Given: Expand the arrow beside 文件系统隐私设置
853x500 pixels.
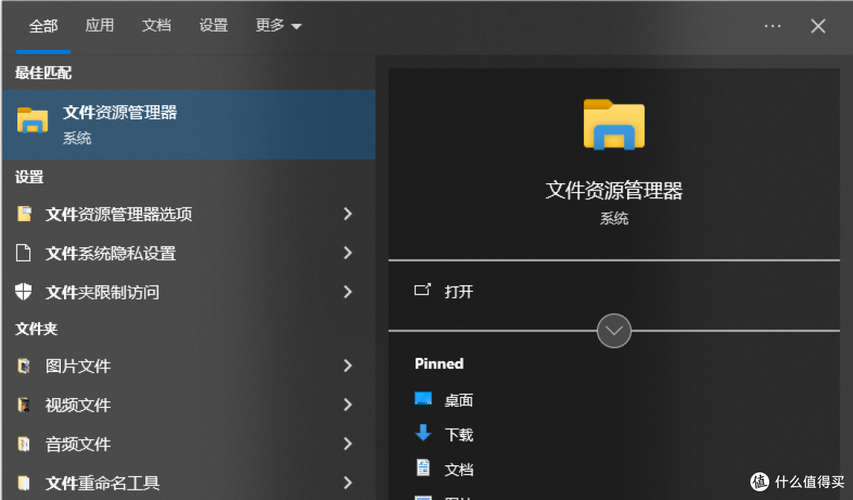Looking at the screenshot, I should pyautogui.click(x=348, y=253).
